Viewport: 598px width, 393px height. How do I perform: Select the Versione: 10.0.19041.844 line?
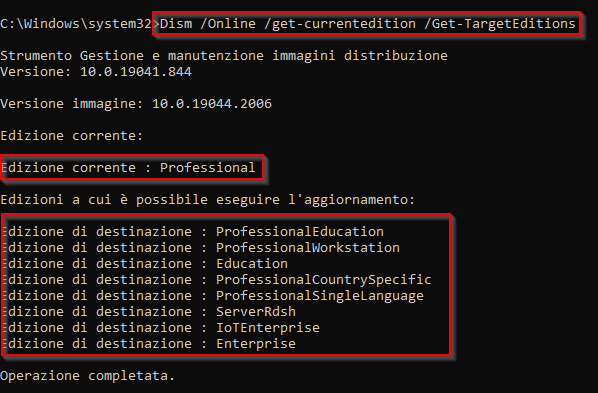tap(96, 72)
